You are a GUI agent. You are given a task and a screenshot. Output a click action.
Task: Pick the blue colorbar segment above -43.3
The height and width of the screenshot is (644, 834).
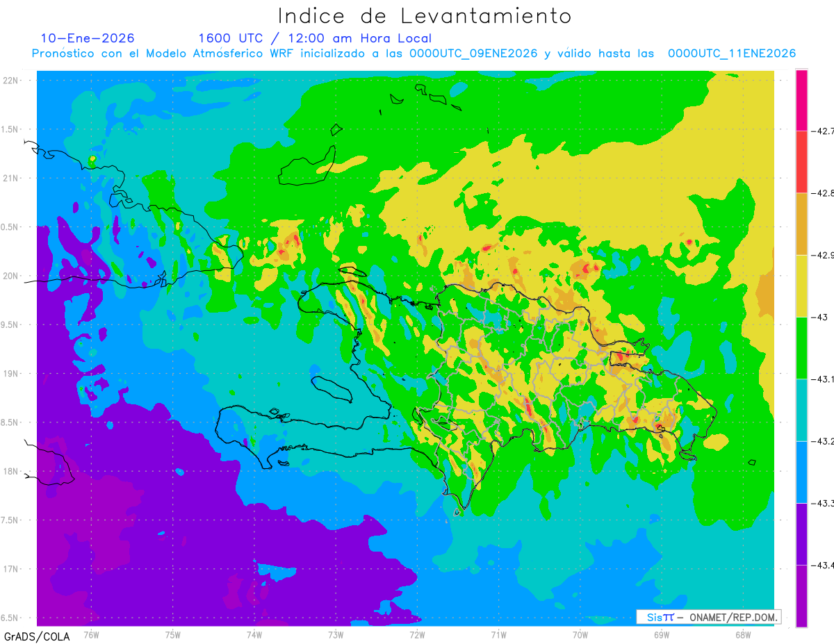801,472
